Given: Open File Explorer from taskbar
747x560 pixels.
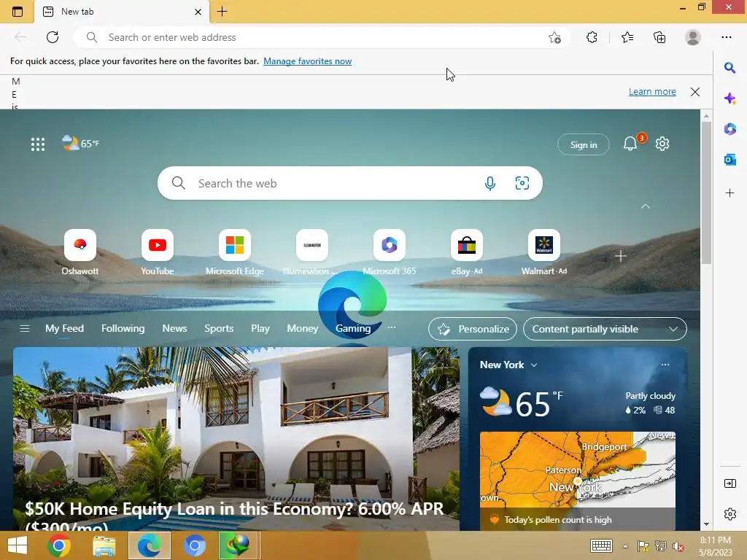Looking at the screenshot, I should click(104, 545).
